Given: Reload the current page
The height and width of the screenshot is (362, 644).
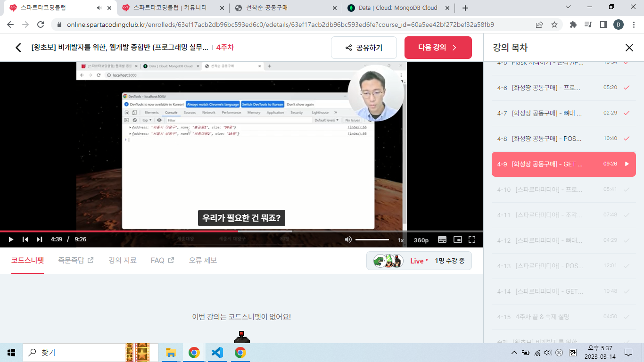Looking at the screenshot, I should click(41, 25).
